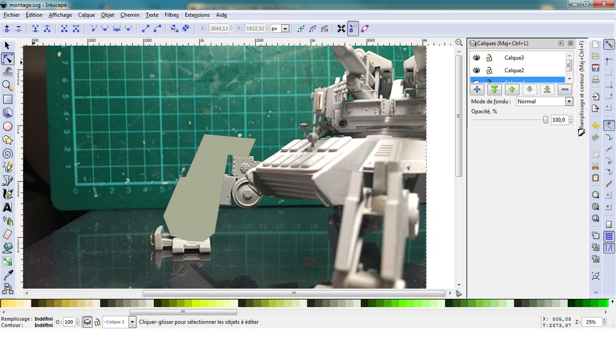Open the Calque menu

(x=86, y=15)
